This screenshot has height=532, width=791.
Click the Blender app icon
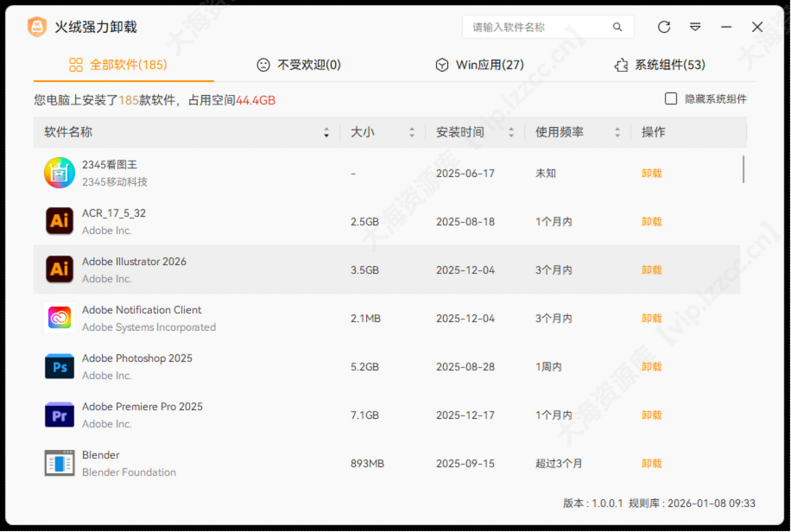(x=60, y=463)
